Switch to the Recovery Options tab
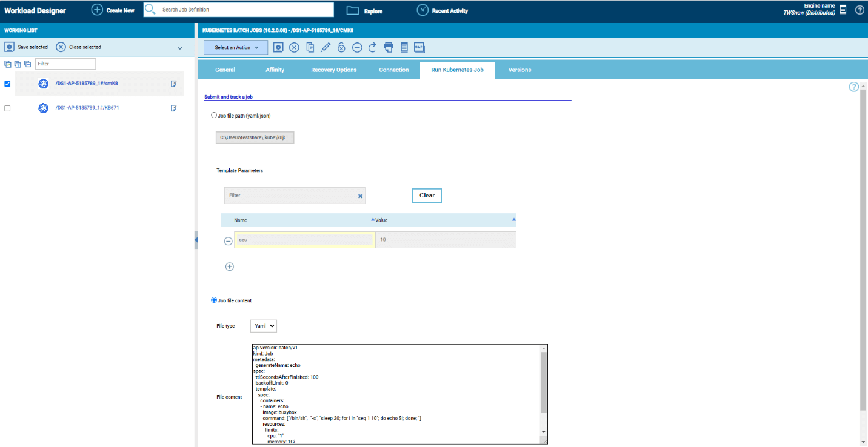 (x=333, y=70)
